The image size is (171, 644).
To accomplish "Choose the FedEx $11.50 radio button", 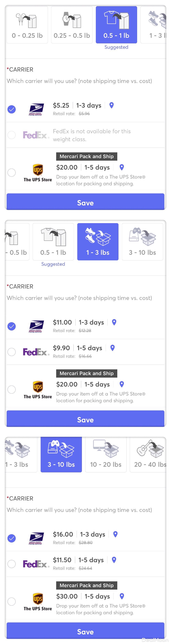I will click(x=11, y=564).
